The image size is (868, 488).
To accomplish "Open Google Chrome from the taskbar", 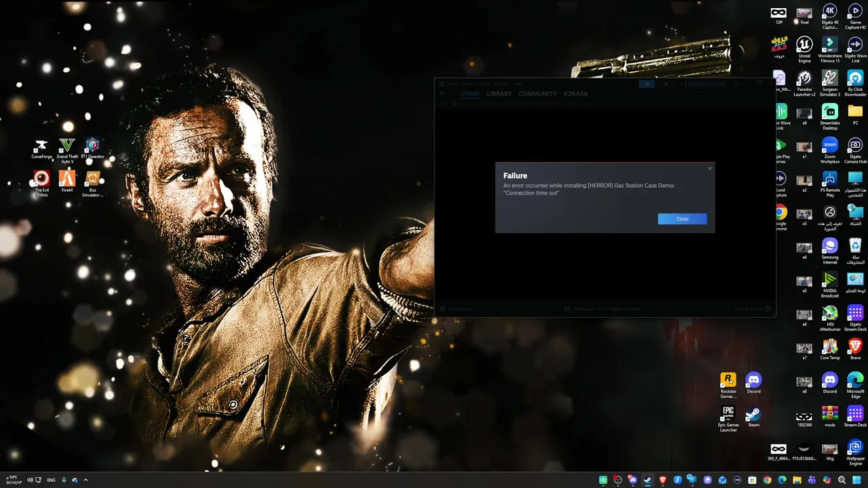I will (767, 480).
